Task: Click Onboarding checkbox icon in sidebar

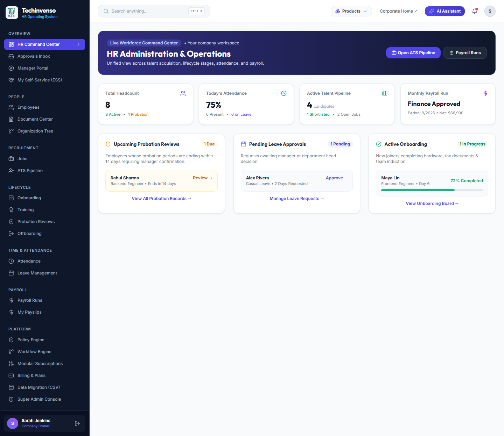Action: (x=11, y=198)
